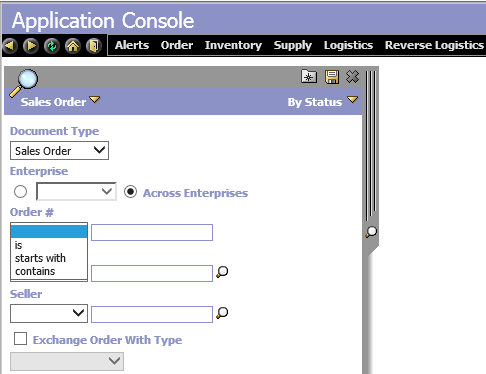Open the Inventory menu
The height and width of the screenshot is (374, 486).
tap(233, 45)
